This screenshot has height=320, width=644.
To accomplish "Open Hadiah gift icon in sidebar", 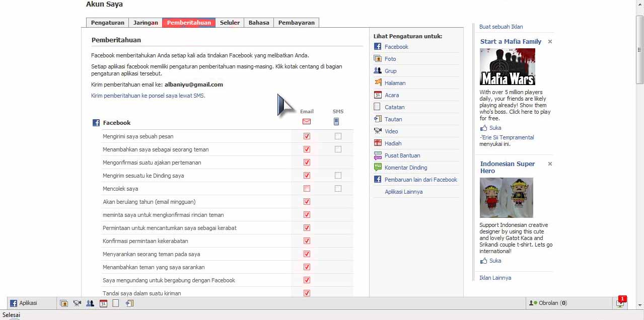I will click(378, 143).
